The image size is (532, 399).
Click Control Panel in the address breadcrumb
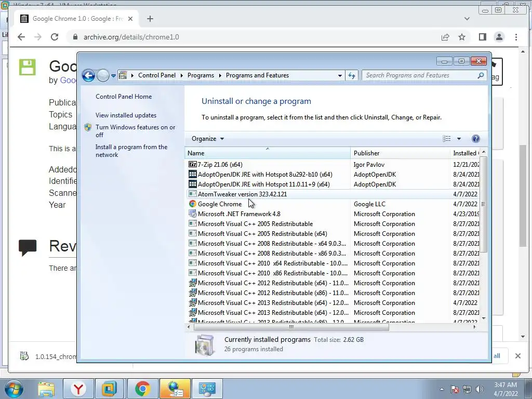pyautogui.click(x=157, y=75)
